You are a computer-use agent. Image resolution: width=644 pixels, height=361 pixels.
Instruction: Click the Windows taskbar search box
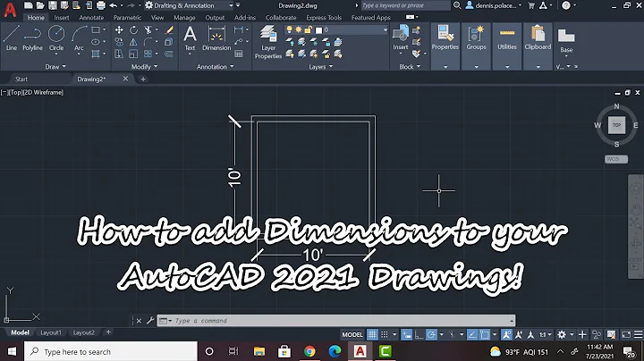click(x=111, y=351)
